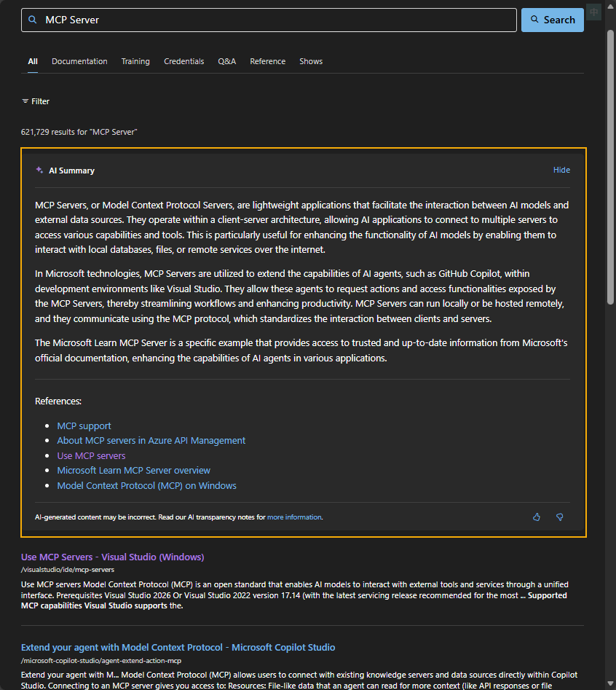Click the thumbs up feedback icon
Image resolution: width=616 pixels, height=690 pixels.
click(537, 517)
